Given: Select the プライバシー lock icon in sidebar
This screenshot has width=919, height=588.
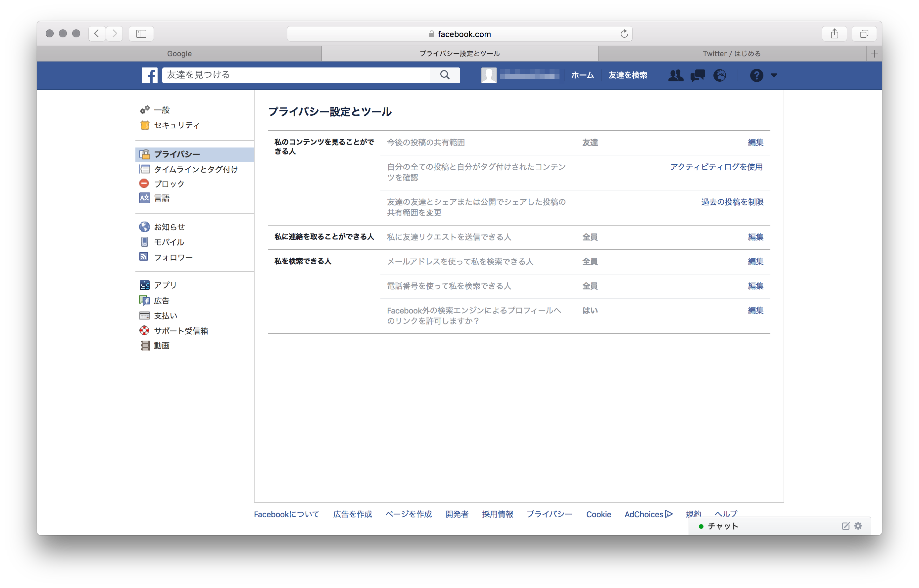Looking at the screenshot, I should pos(145,154).
